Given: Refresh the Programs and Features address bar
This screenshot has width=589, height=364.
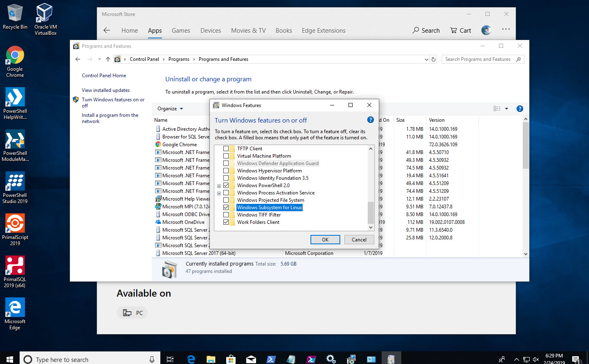Looking at the screenshot, I should tap(434, 59).
